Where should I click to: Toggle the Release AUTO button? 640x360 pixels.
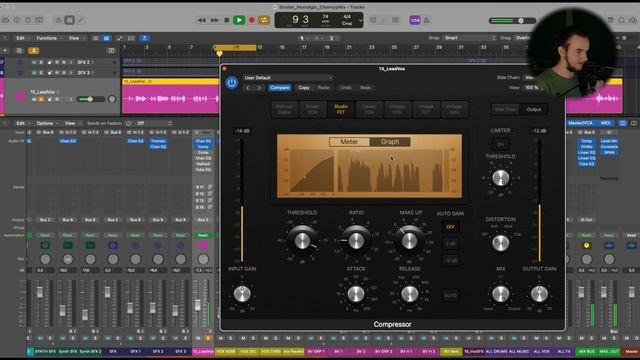coord(450,295)
